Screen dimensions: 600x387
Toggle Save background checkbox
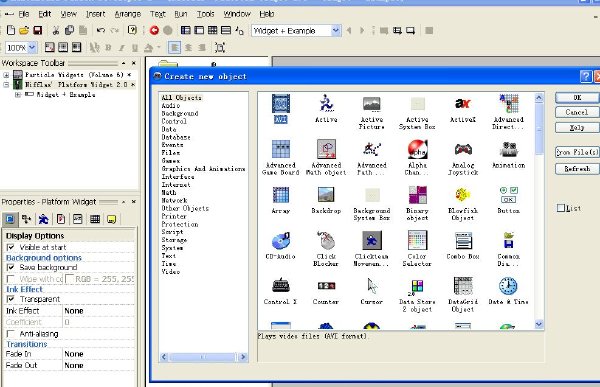pos(11,267)
